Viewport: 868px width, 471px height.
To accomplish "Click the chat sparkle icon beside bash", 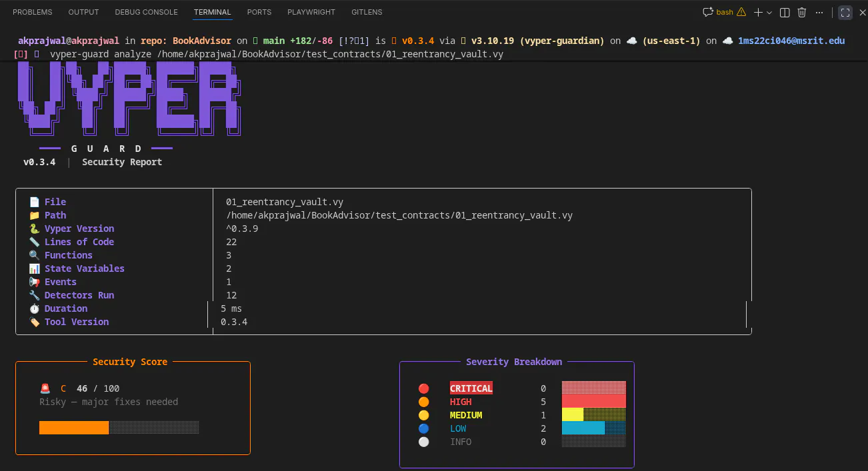I will 708,12.
